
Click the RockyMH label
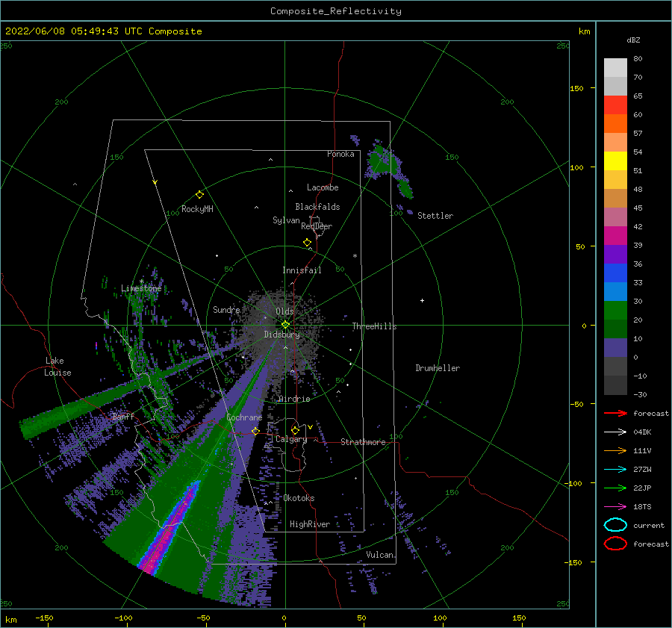pos(197,209)
